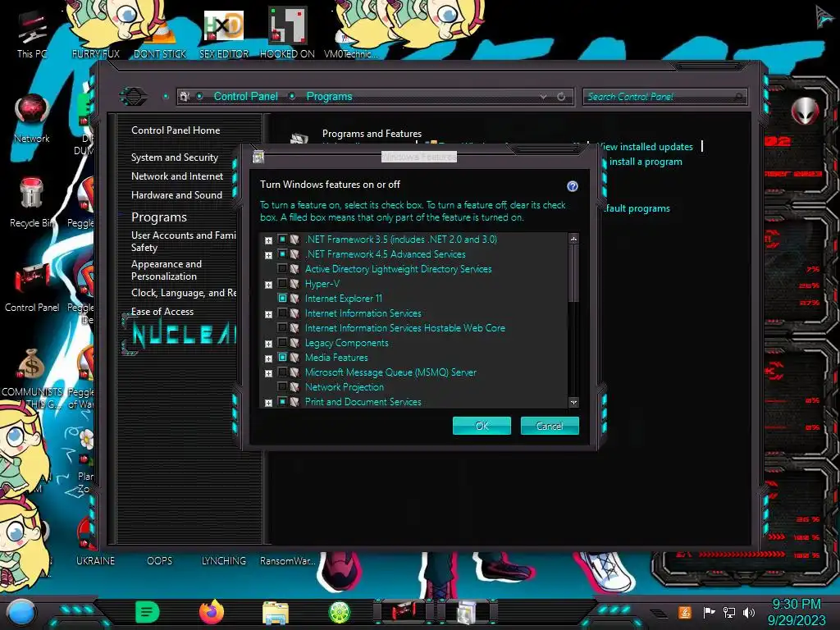
Task: Open the Network desktop icon
Action: 32,118
